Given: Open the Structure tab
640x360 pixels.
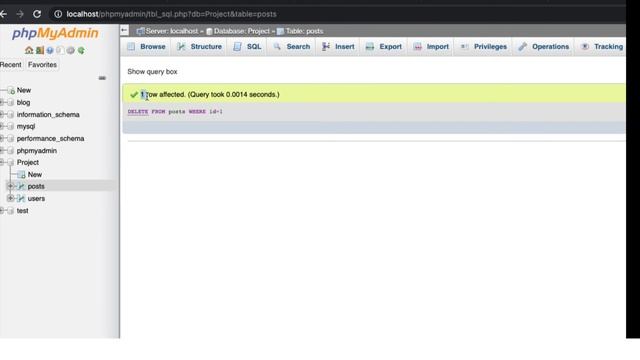Looking at the screenshot, I should point(200,47).
